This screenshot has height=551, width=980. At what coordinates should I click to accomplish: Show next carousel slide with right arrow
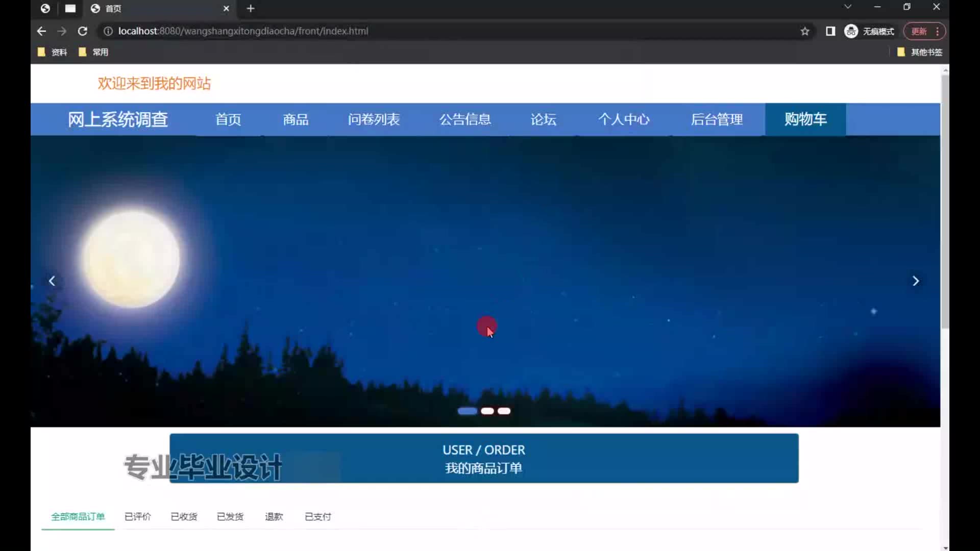pos(916,281)
